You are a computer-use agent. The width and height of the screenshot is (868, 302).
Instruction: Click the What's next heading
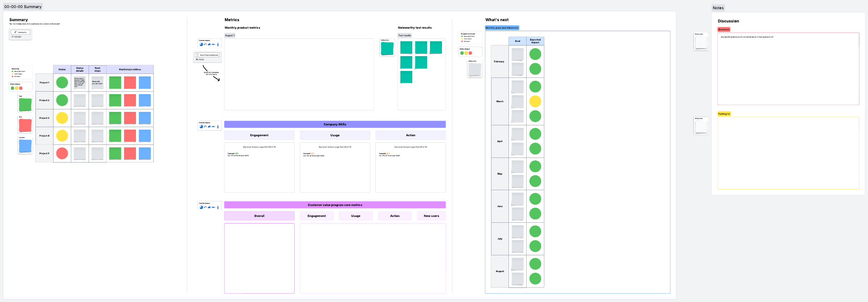[497, 20]
